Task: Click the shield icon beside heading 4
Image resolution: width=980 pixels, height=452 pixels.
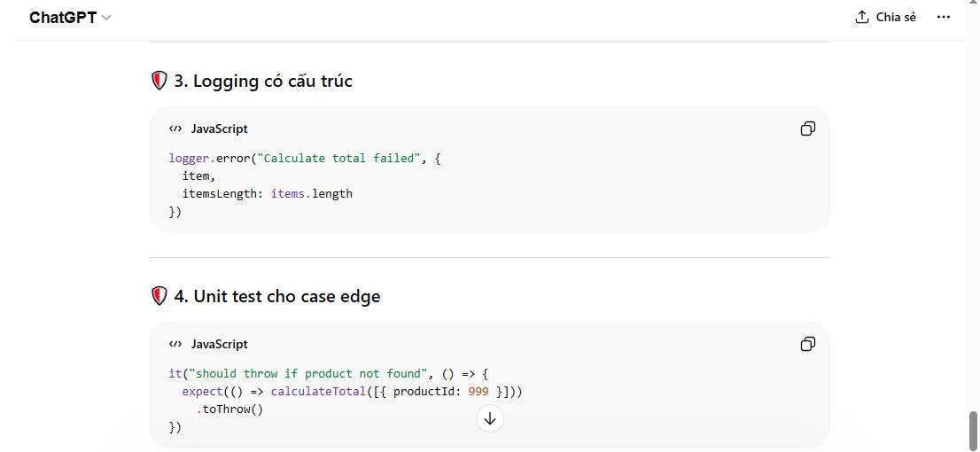Action: 159,296
